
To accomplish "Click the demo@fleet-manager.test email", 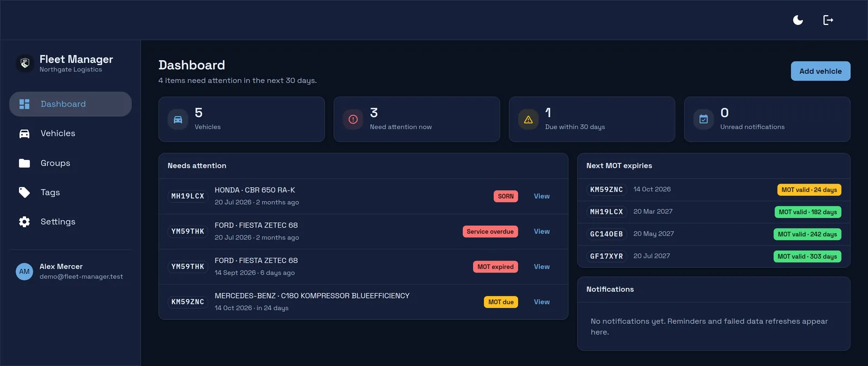I will pyautogui.click(x=81, y=277).
